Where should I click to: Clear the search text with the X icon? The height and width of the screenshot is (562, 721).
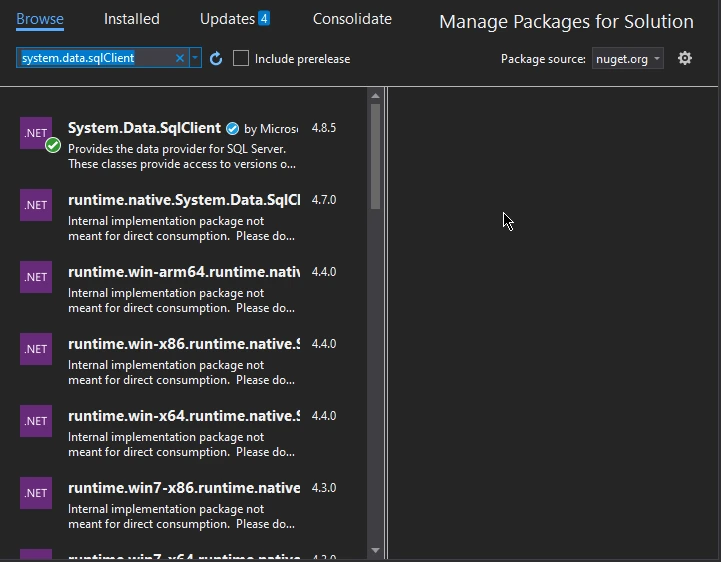point(180,59)
